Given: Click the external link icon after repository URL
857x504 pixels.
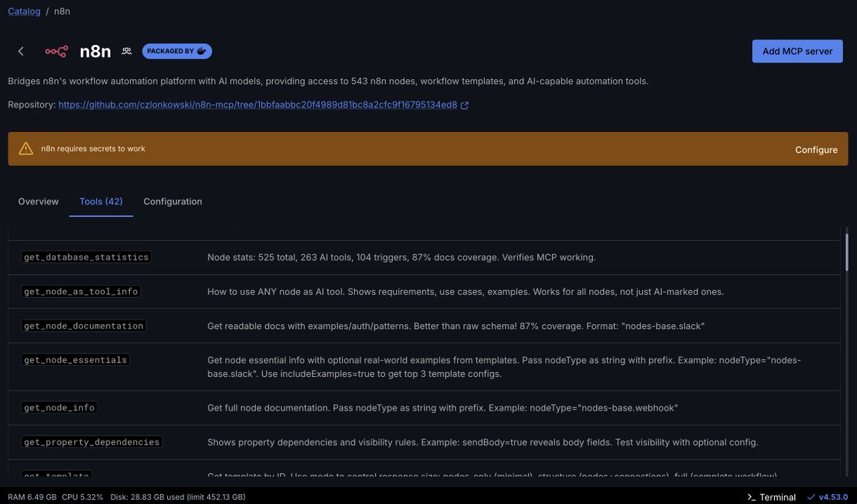Looking at the screenshot, I should (x=465, y=105).
